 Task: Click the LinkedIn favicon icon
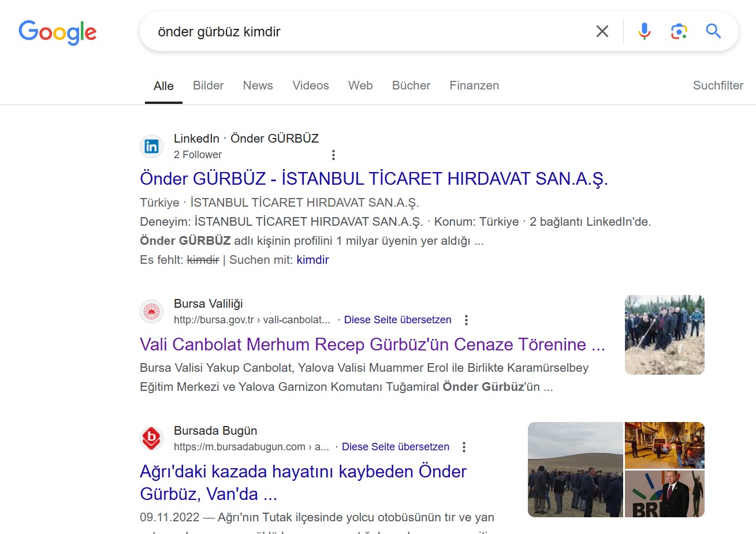coord(151,147)
